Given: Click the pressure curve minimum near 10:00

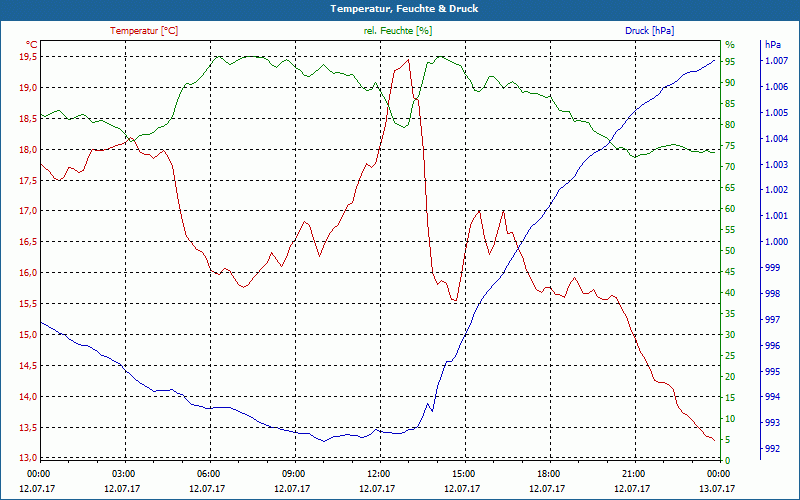Looking at the screenshot, I should tap(323, 441).
